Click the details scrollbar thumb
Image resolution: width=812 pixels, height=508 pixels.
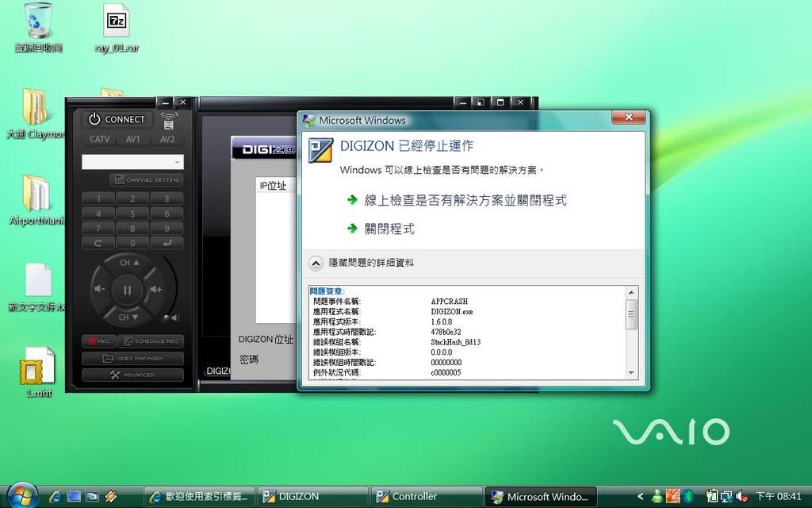[x=631, y=314]
